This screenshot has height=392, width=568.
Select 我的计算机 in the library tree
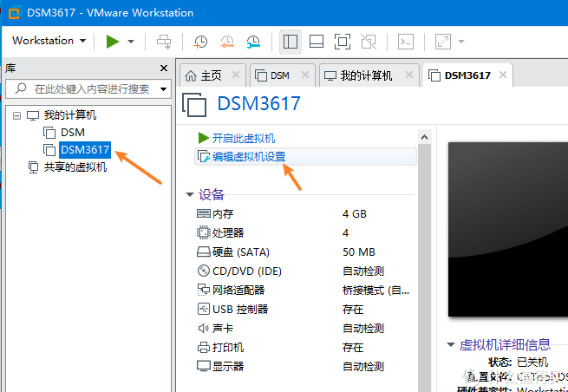[x=70, y=115]
